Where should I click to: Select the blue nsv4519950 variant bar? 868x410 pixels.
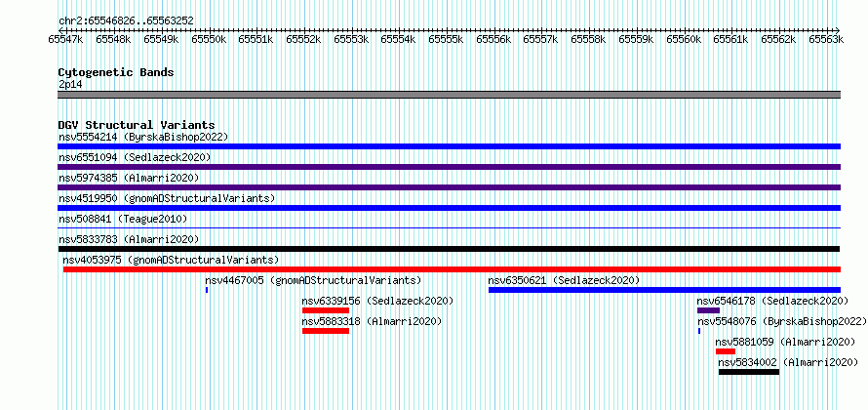click(449, 208)
